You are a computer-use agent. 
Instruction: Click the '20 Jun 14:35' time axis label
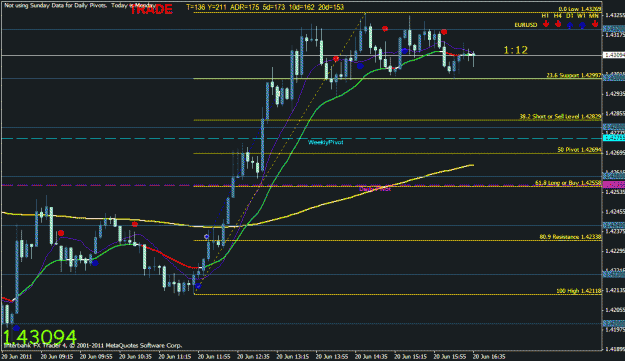coord(371,356)
